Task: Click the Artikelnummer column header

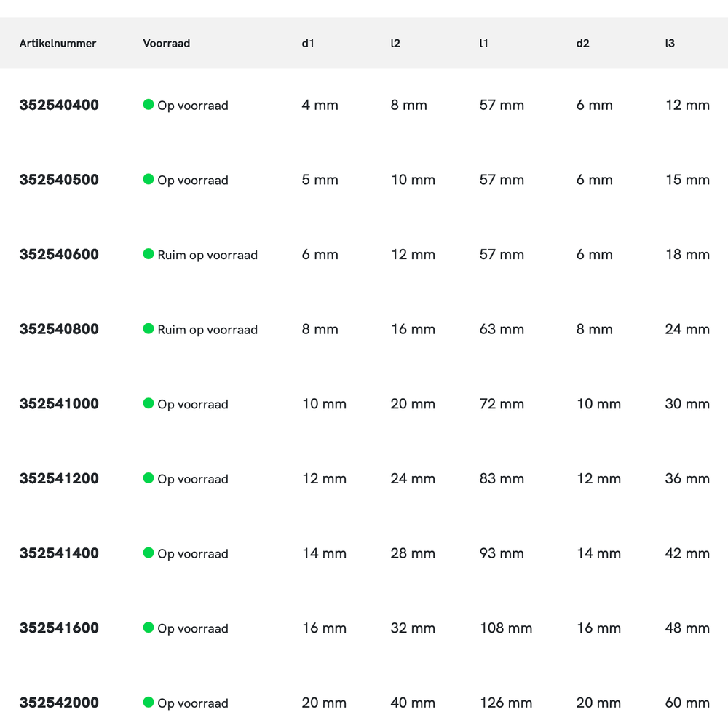Action: click(x=58, y=44)
